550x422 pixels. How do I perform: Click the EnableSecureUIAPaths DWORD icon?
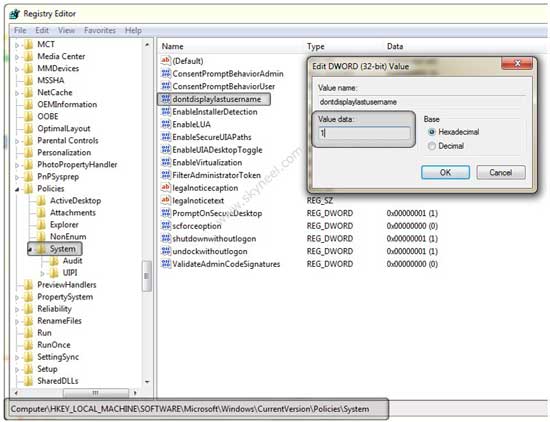pyautogui.click(x=166, y=137)
